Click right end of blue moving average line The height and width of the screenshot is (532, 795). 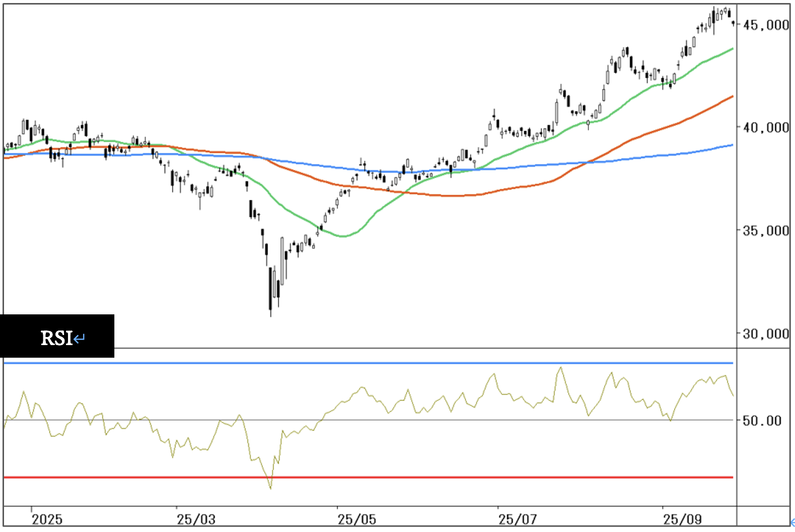coord(732,145)
